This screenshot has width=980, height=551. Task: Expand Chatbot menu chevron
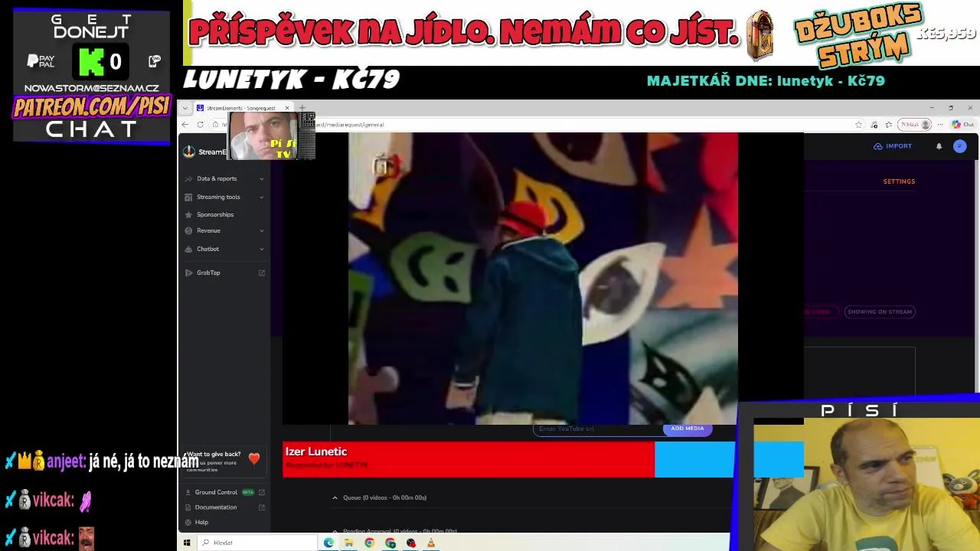[262, 249]
